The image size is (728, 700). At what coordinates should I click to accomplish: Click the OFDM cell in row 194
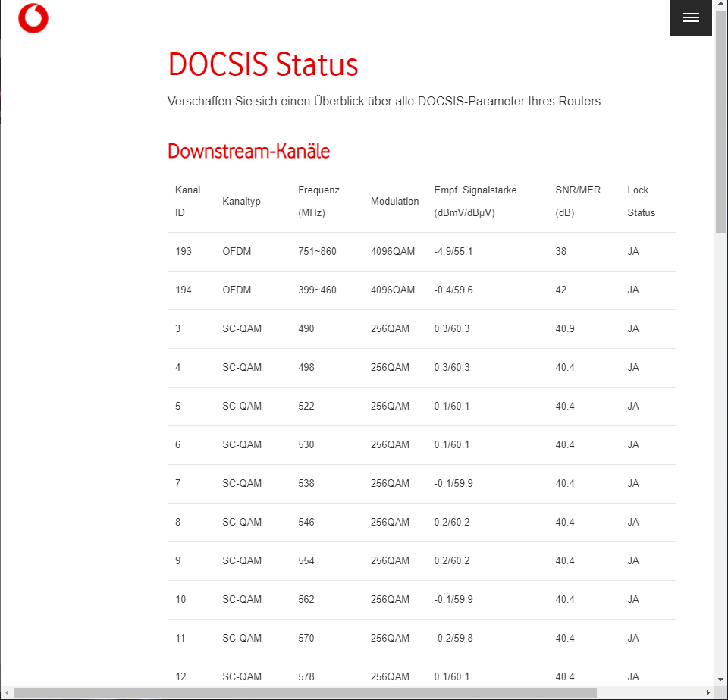click(237, 290)
